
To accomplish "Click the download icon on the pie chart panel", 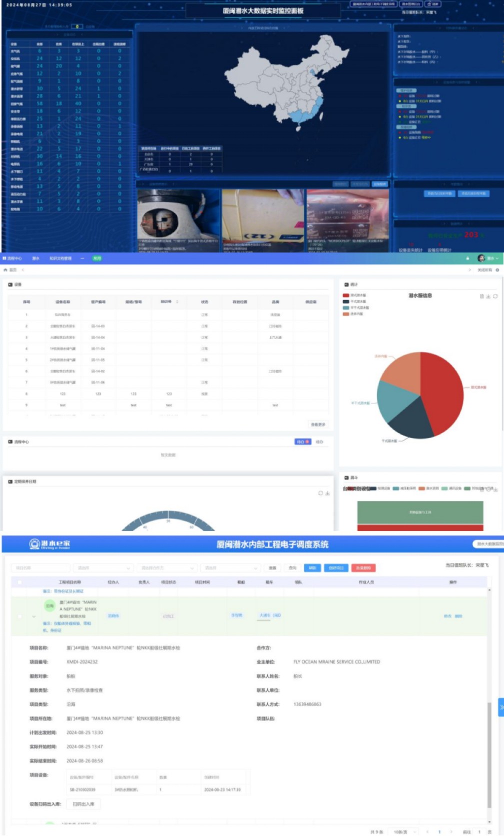I will (x=489, y=296).
